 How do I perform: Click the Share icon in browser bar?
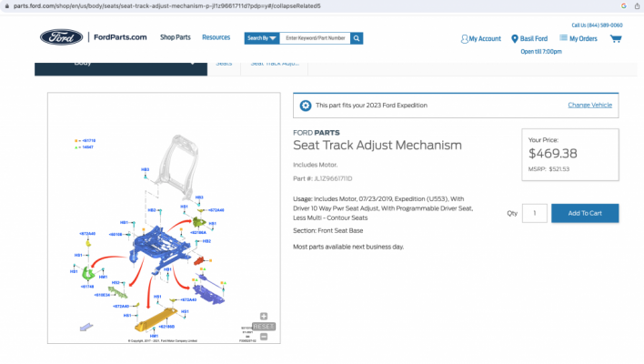(637, 5)
